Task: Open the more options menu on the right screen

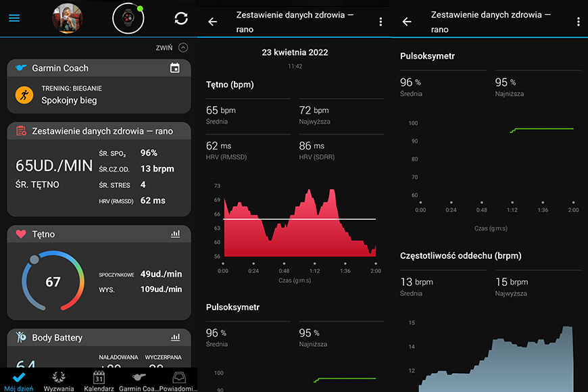Action: point(578,22)
